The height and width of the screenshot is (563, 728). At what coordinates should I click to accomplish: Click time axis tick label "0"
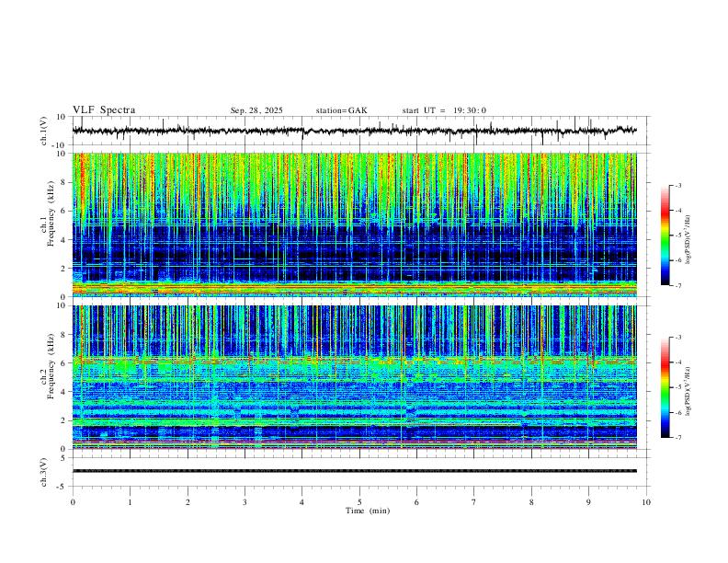pyautogui.click(x=73, y=502)
